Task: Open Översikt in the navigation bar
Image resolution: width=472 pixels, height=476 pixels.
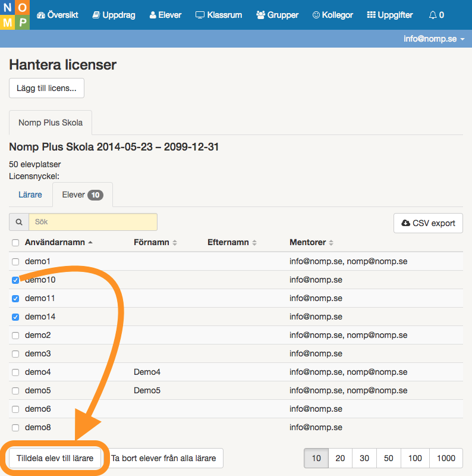Action: (x=57, y=15)
